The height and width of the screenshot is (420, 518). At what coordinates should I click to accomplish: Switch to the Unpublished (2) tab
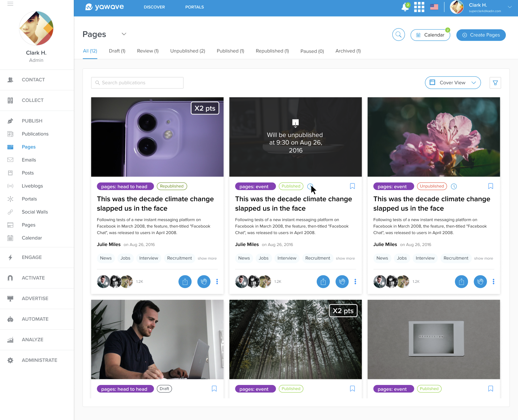point(187,51)
